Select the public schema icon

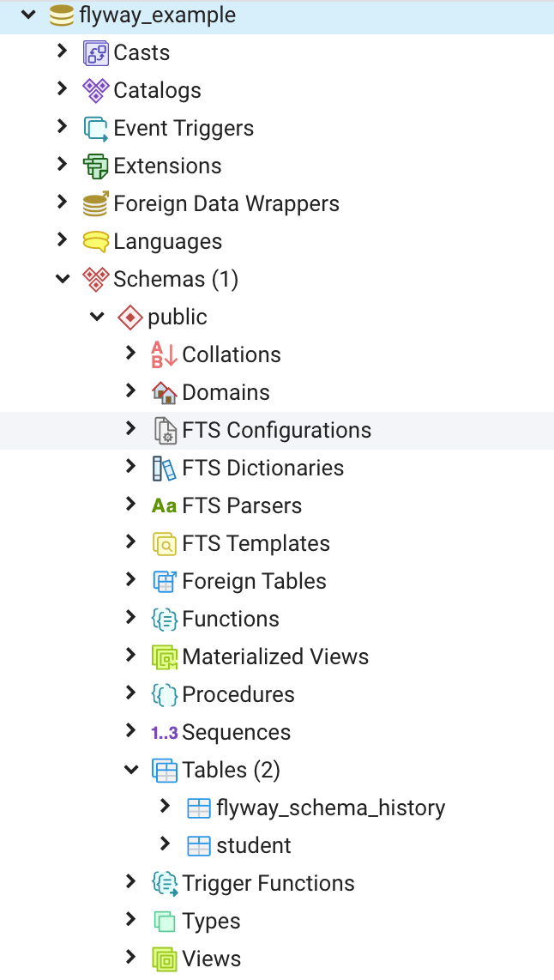click(129, 317)
